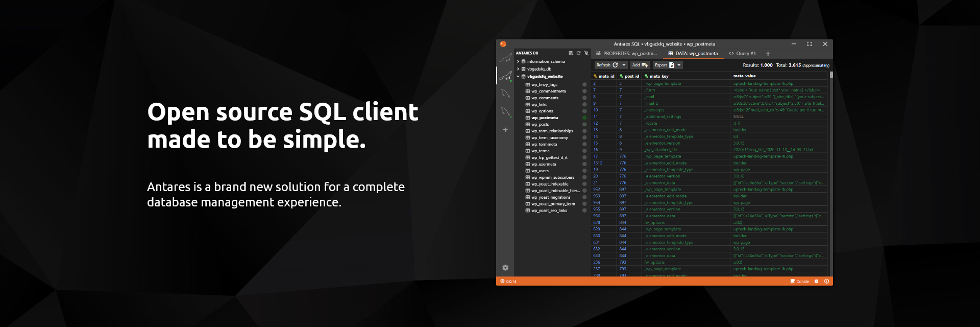The width and height of the screenshot is (980, 327).
Task: Click the debug bug icon in status bar
Action: coord(816,282)
